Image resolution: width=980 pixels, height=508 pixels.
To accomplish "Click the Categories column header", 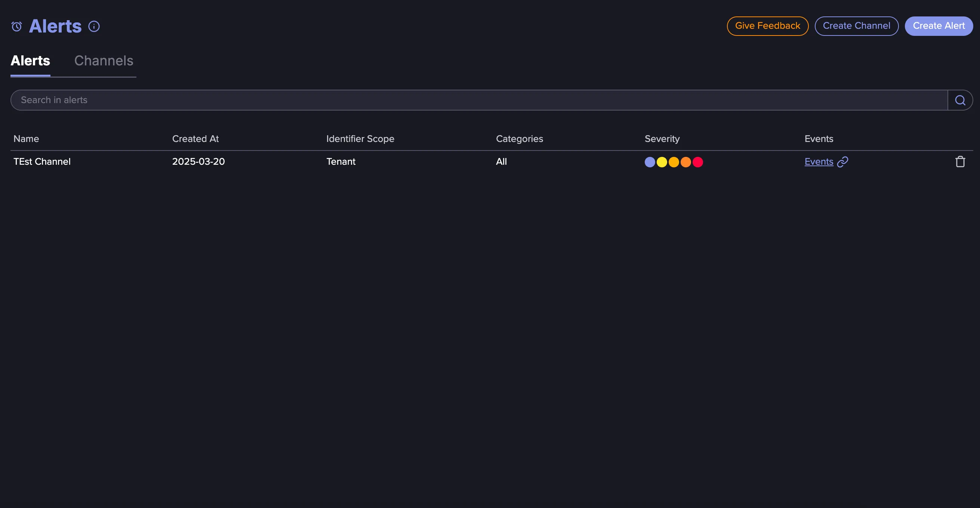I will pos(519,139).
